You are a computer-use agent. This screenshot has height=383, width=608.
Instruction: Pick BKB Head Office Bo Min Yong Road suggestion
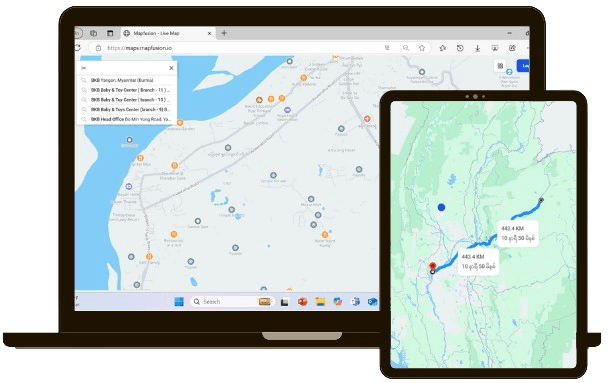[x=127, y=119]
